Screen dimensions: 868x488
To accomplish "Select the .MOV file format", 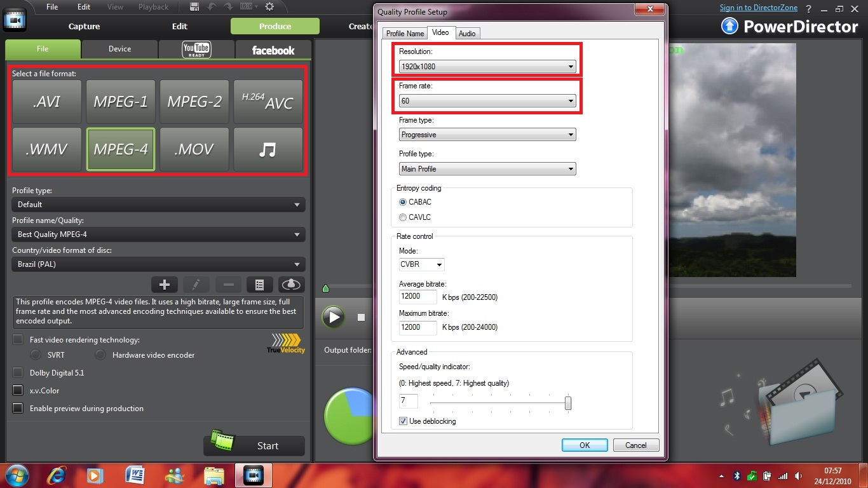I will (194, 149).
